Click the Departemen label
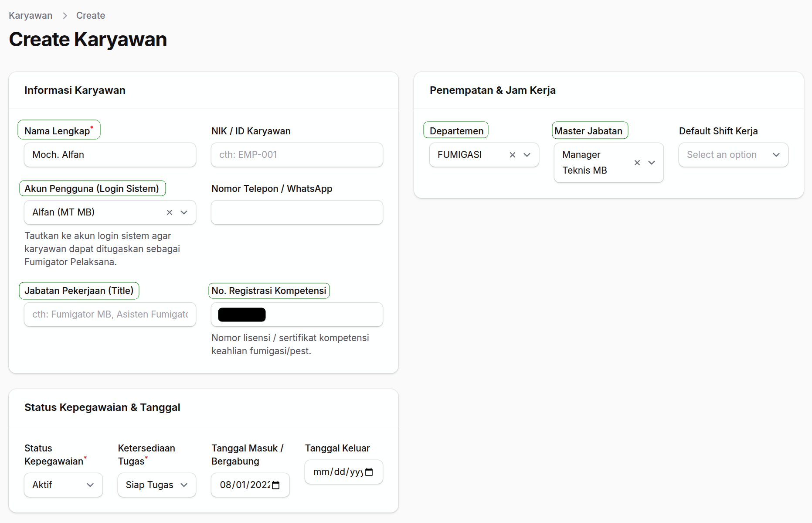The width and height of the screenshot is (812, 523). [456, 131]
